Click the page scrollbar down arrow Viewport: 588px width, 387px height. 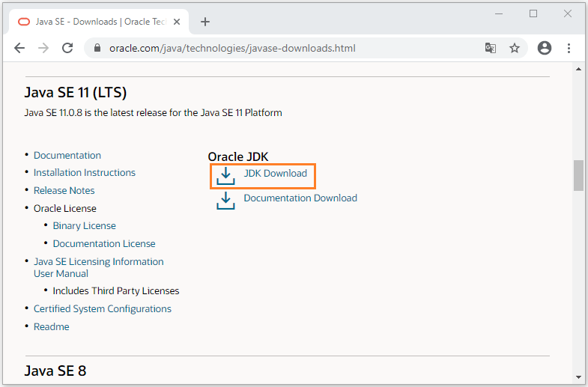point(578,377)
